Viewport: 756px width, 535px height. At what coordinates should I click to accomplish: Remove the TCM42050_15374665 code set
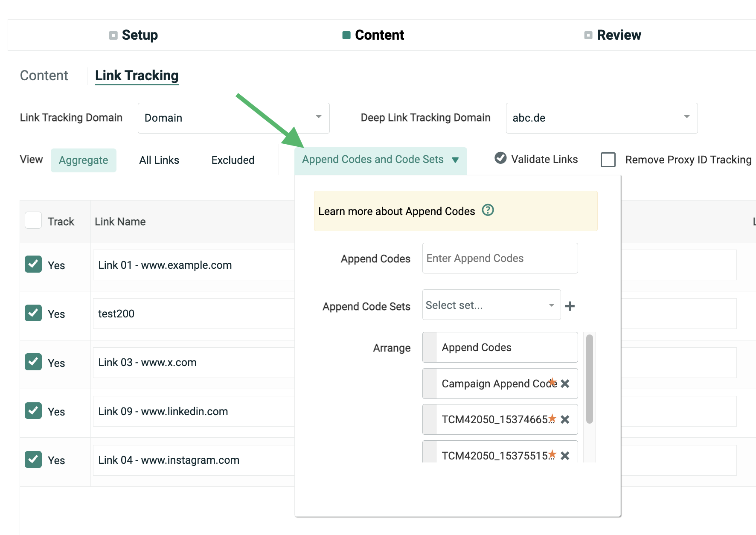565,419
